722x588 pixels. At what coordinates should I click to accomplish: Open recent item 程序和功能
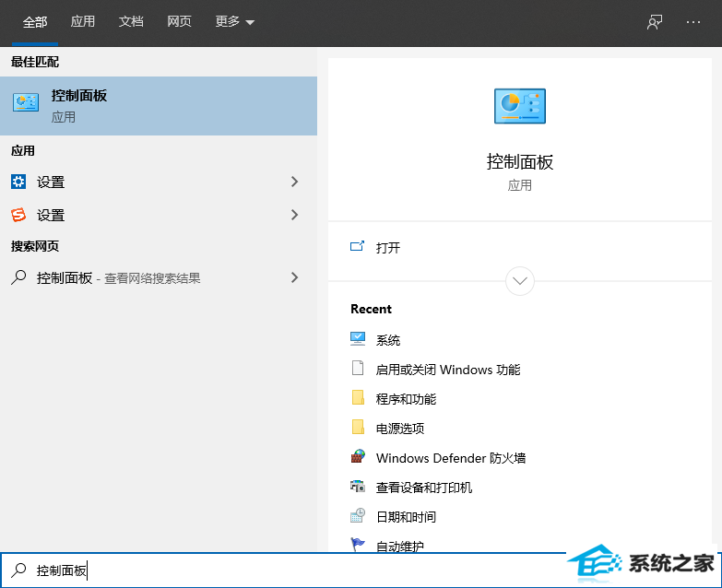pos(406,399)
